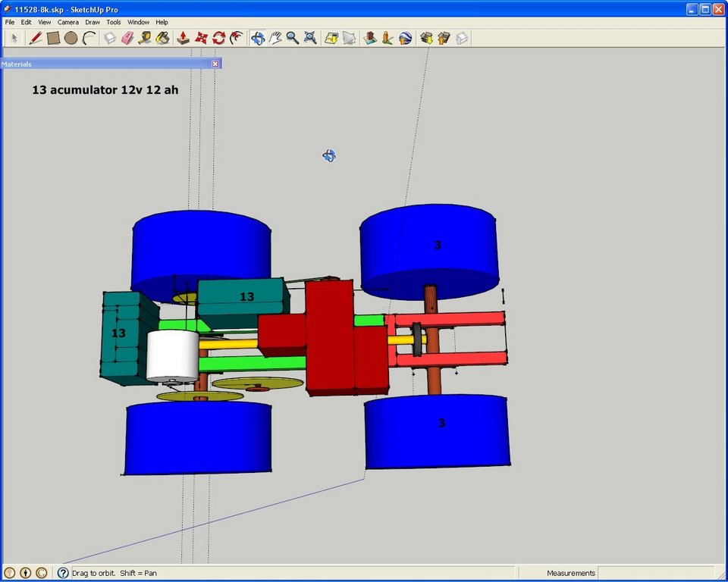Viewport: 728px width, 582px height.
Task: Activate the Tape Measure tool
Action: point(145,38)
